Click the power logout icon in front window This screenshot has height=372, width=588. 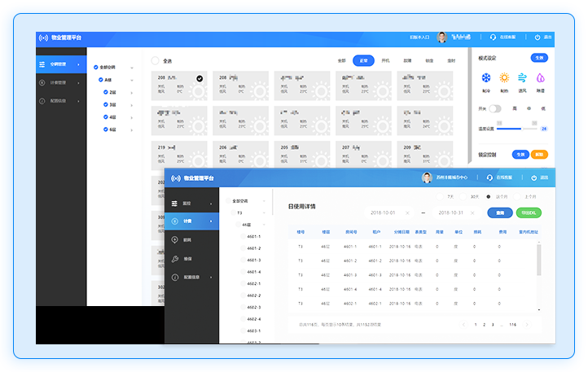(534, 177)
